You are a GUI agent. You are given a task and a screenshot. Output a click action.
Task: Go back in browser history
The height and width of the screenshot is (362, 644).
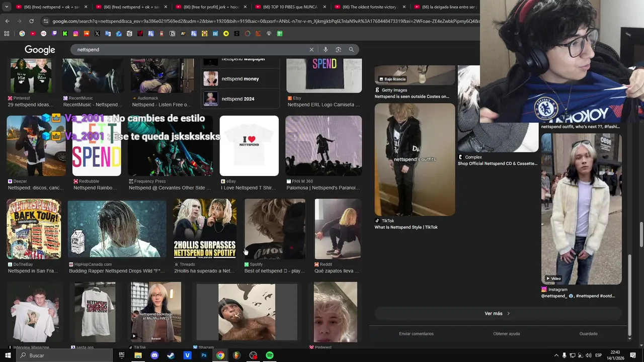[7, 21]
